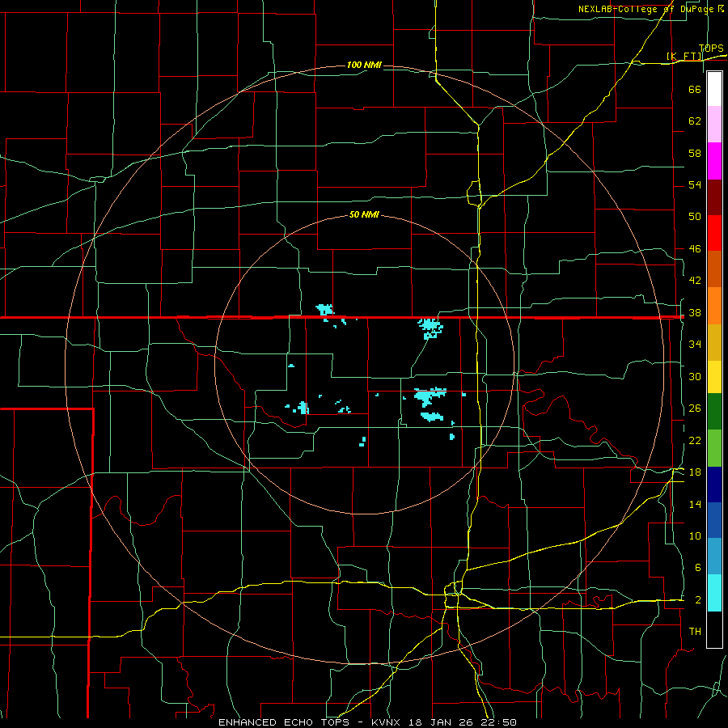Viewport: 728px width, 728px height.
Task: Click the 'TOPS' legend heading
Action: (711, 49)
